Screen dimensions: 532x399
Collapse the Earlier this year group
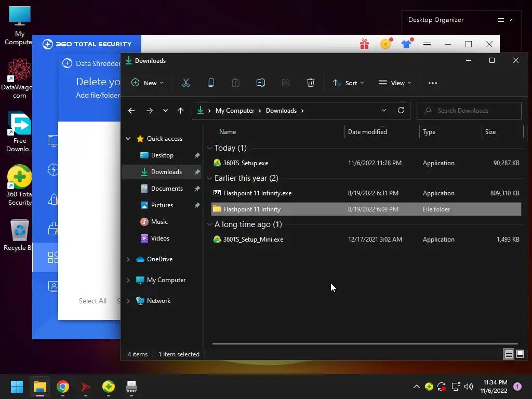pos(210,178)
